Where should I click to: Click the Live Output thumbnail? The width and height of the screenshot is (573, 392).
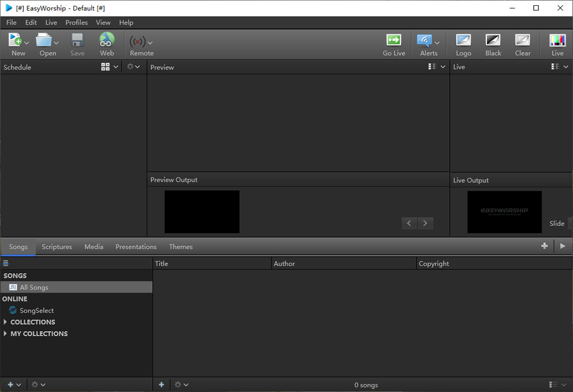[504, 212]
